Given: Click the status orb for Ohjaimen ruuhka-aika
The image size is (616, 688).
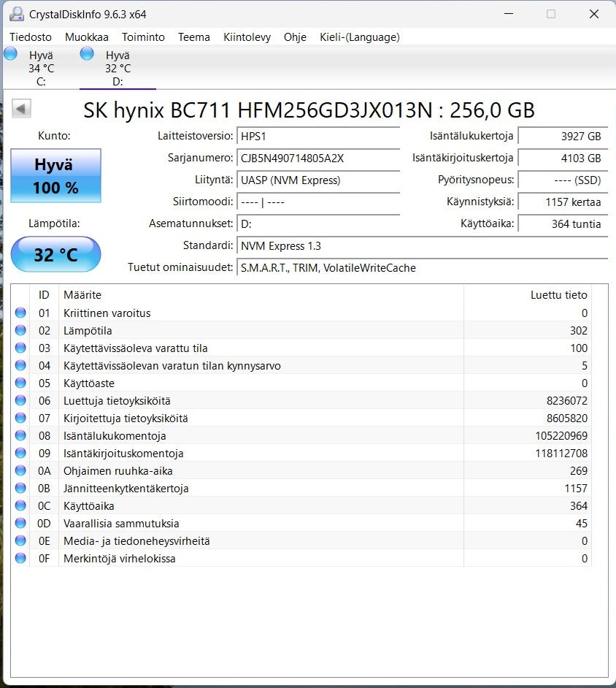Looking at the screenshot, I should point(20,471).
